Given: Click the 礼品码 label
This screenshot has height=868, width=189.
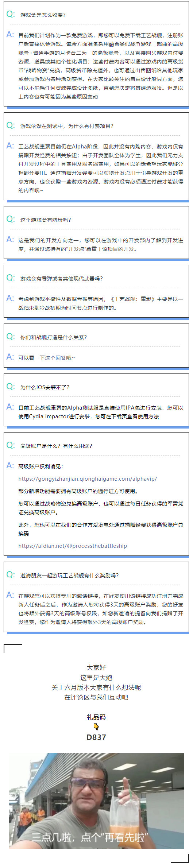Looking at the screenshot, I should click(x=96, y=717).
